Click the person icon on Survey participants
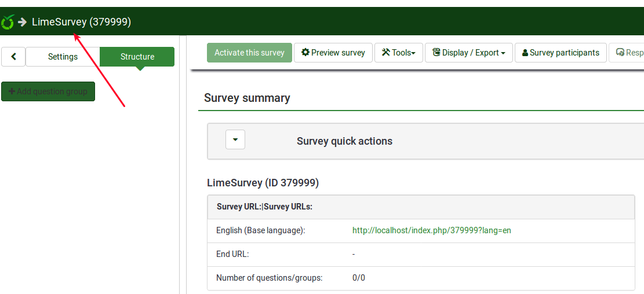This screenshot has height=294, width=644. coord(525,53)
